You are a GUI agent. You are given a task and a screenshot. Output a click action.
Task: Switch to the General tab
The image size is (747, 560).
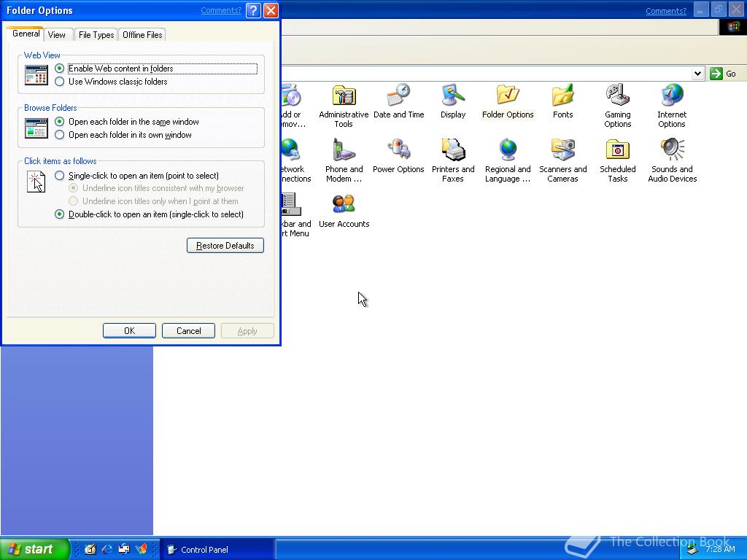[x=26, y=34]
